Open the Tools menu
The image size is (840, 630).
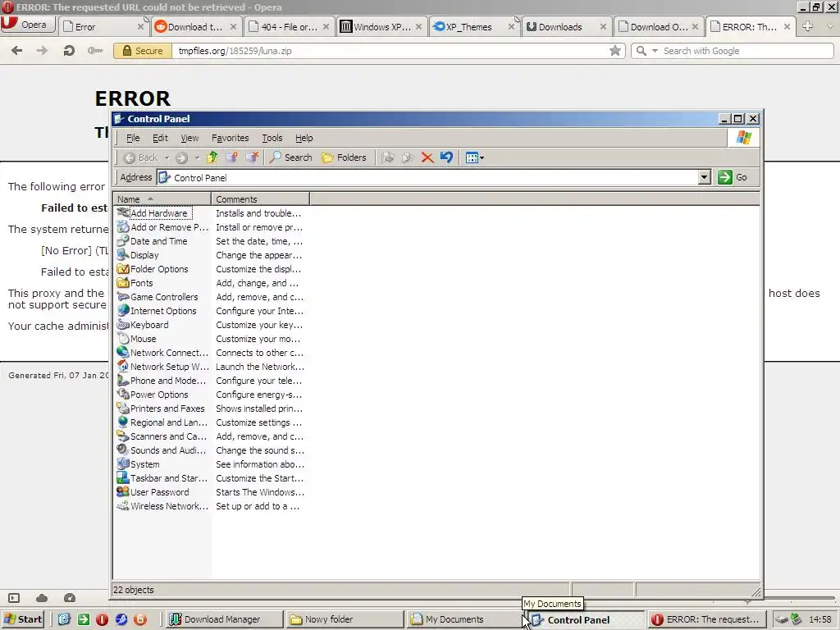tap(272, 138)
